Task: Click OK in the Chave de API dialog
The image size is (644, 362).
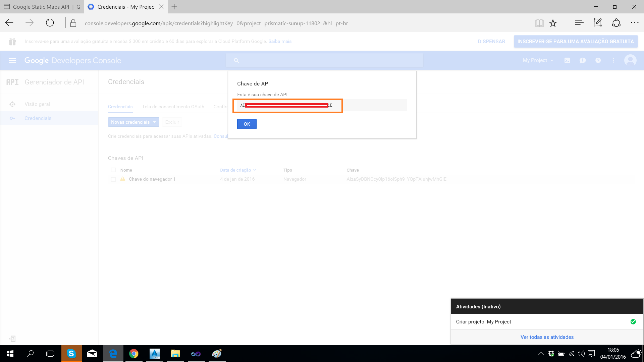Action: 247,124
